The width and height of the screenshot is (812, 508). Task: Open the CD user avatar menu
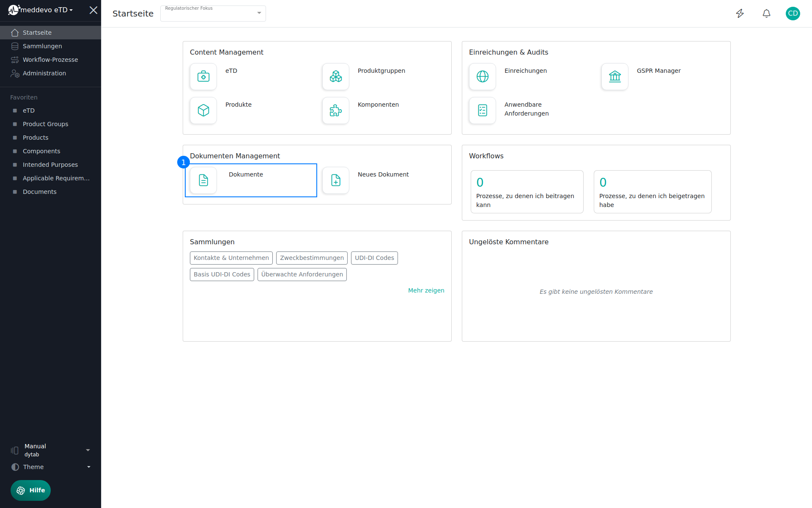793,14
